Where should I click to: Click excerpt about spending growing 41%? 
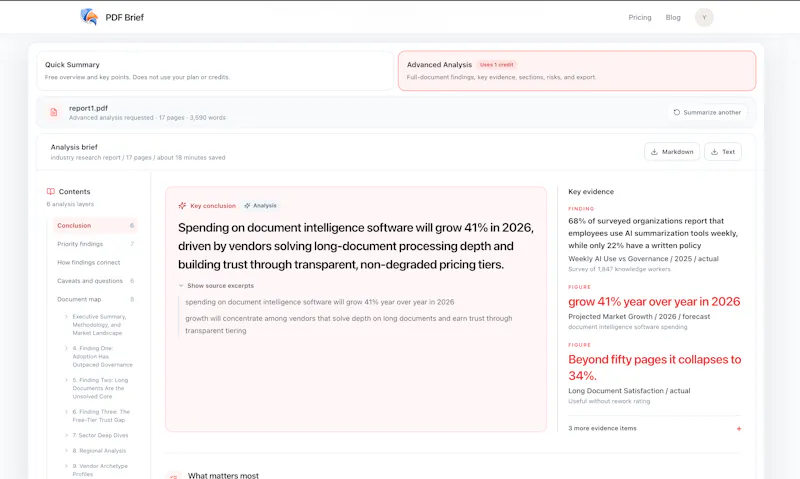319,302
